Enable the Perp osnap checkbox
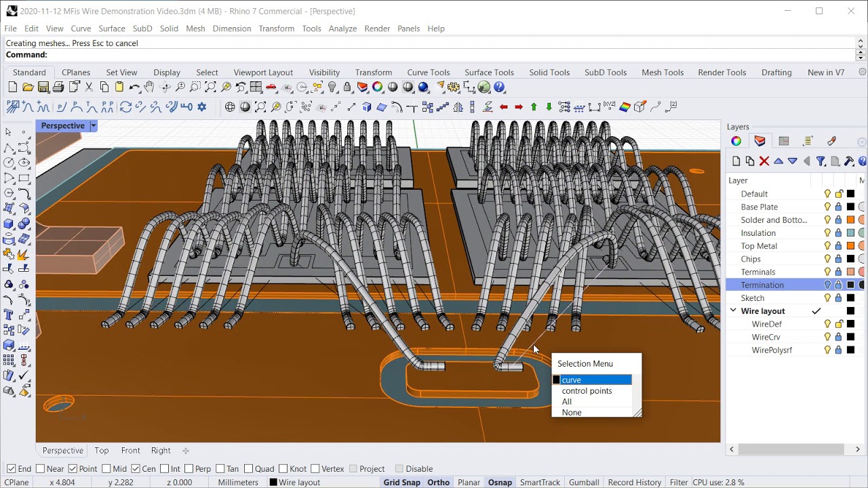The width and height of the screenshot is (868, 488). [x=188, y=468]
